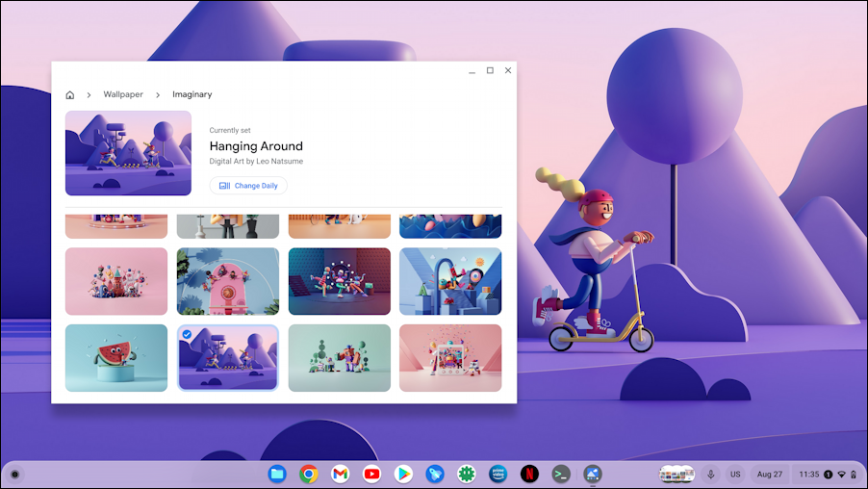Open Google Play Store from shelf

(x=403, y=474)
